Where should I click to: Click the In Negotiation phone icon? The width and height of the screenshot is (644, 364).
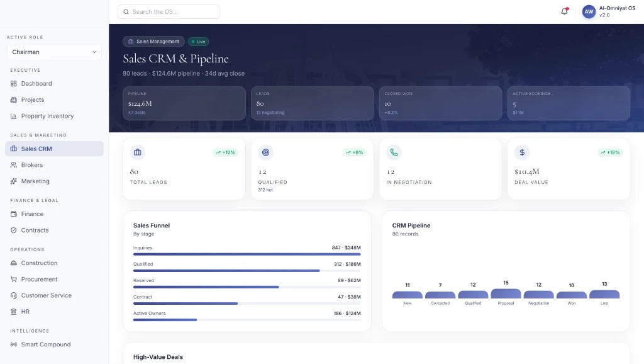(394, 152)
